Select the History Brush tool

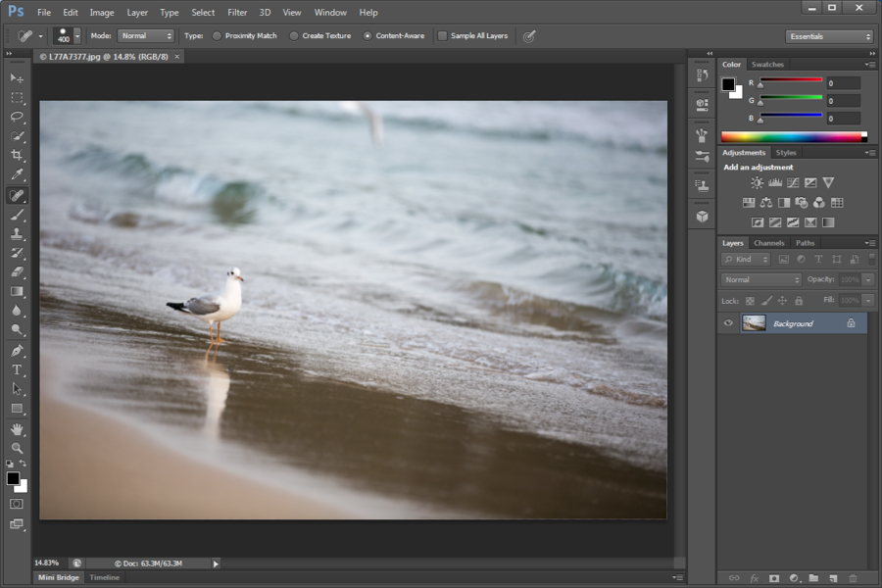tap(17, 253)
